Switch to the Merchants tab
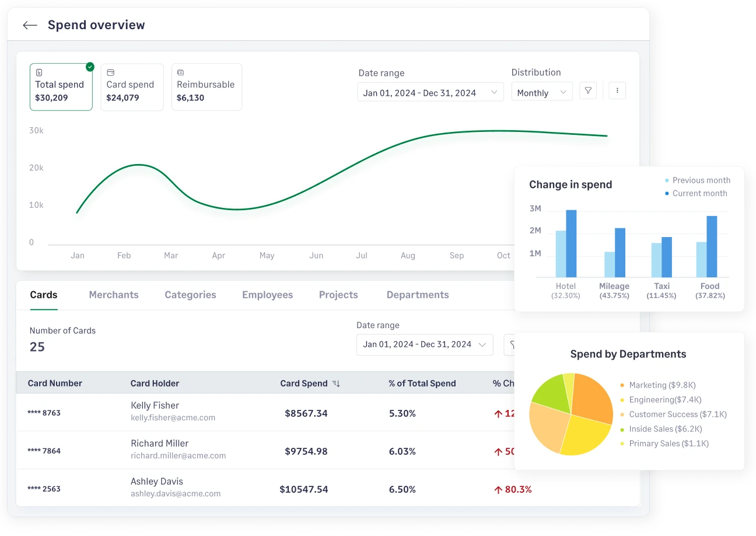This screenshot has height=536, width=756. tap(114, 295)
